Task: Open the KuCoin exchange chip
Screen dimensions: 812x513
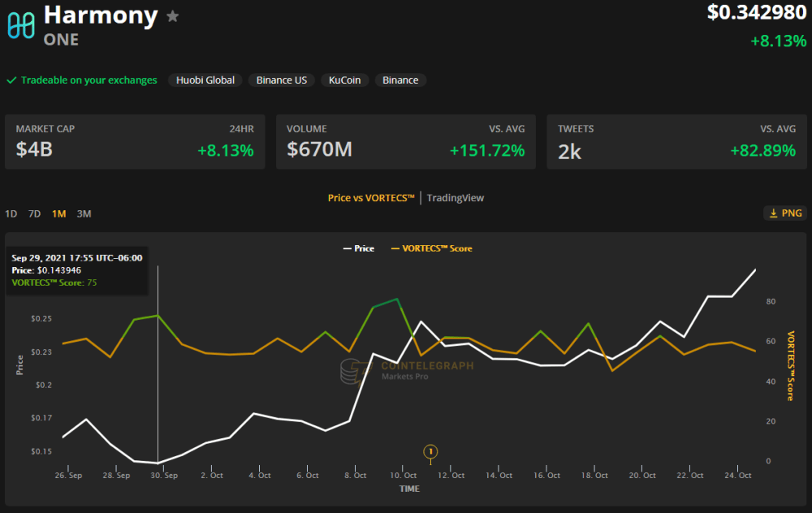Action: 345,80
